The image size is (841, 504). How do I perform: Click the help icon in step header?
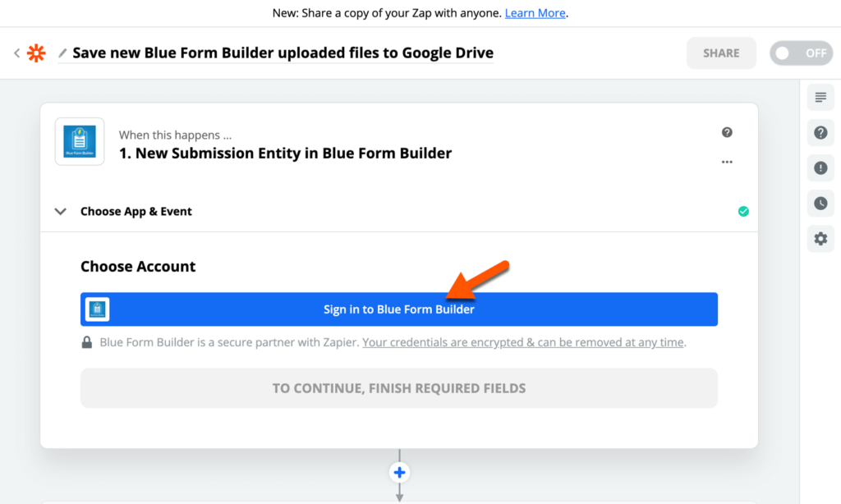[727, 132]
